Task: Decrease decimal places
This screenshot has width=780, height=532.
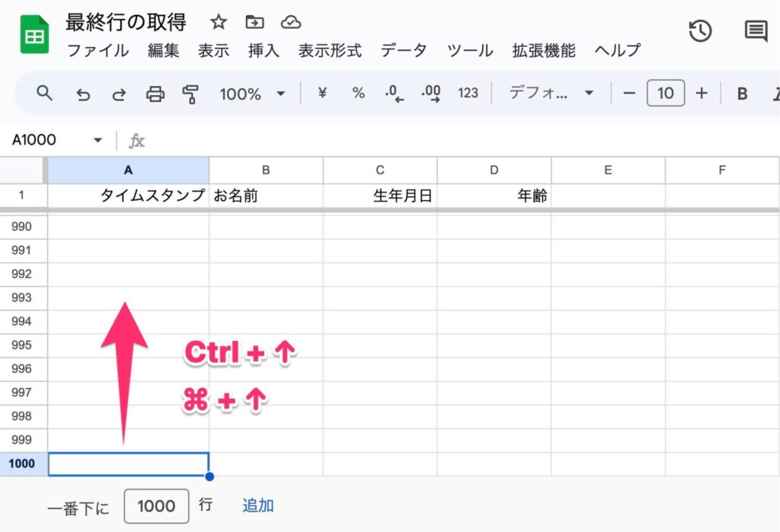Action: pyautogui.click(x=394, y=94)
